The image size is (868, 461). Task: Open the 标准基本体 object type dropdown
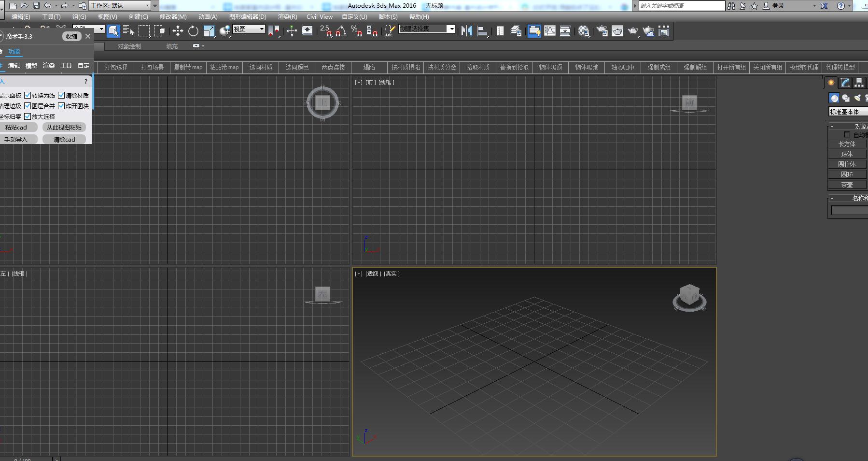(848, 112)
